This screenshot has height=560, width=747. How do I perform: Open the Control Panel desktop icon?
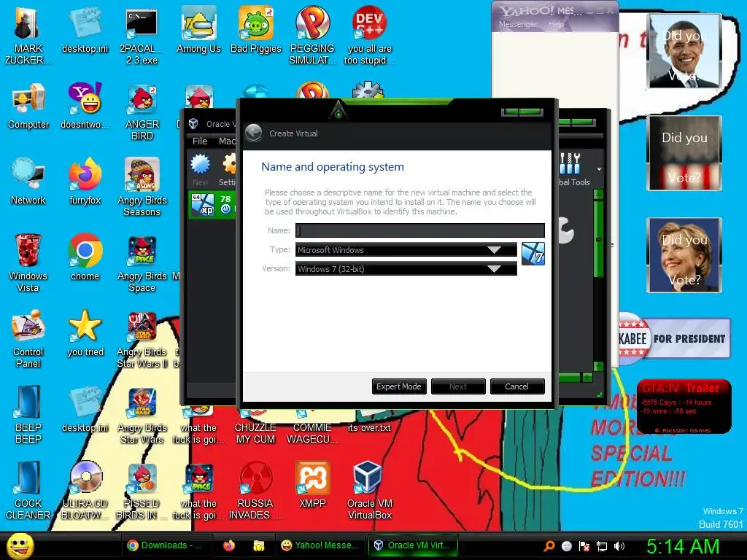pos(28,338)
